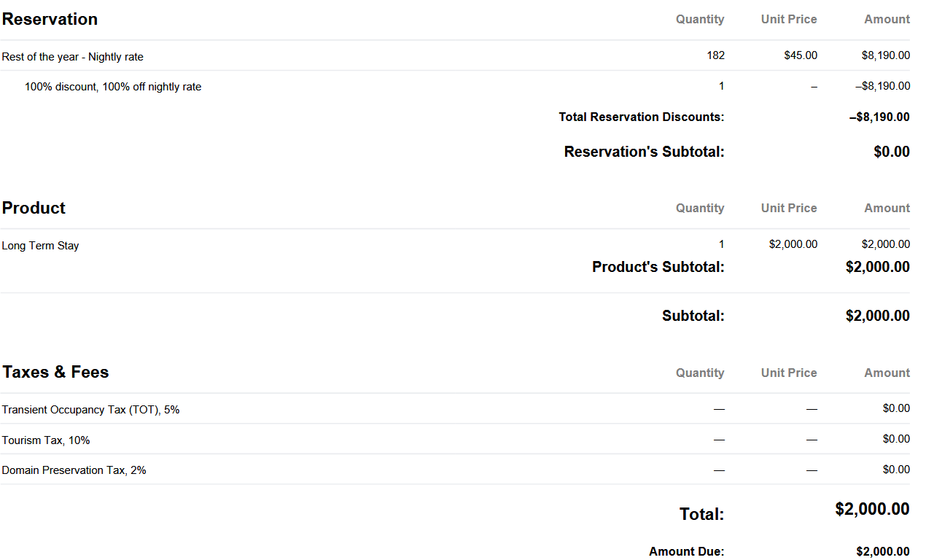Click the $45.00 nightly unit price
This screenshot has height=560, width=926.
[801, 55]
